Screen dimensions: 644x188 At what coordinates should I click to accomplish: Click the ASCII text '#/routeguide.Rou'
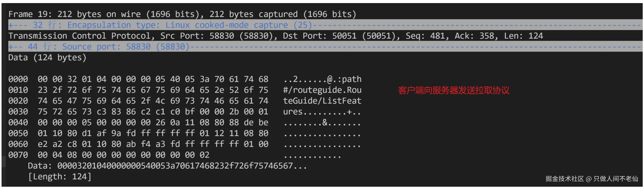click(322, 90)
